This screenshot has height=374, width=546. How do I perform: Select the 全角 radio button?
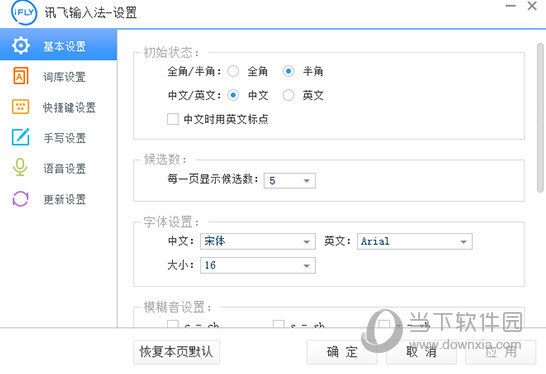(x=233, y=71)
